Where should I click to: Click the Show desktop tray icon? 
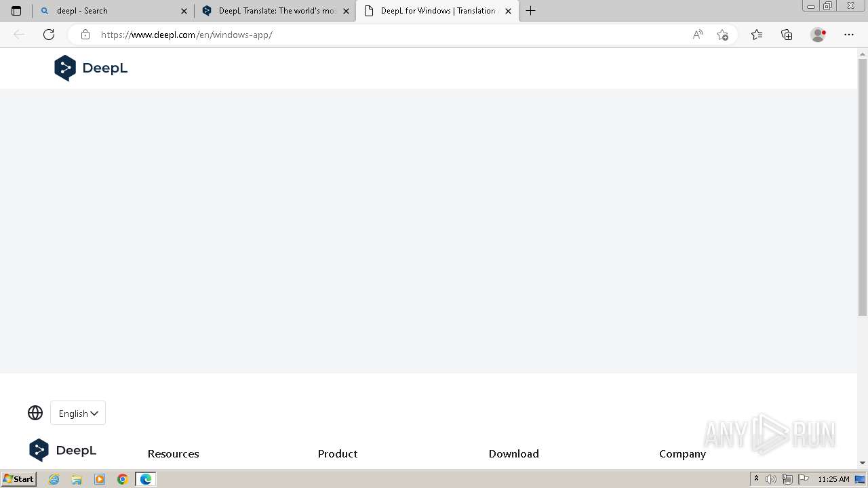tap(860, 479)
